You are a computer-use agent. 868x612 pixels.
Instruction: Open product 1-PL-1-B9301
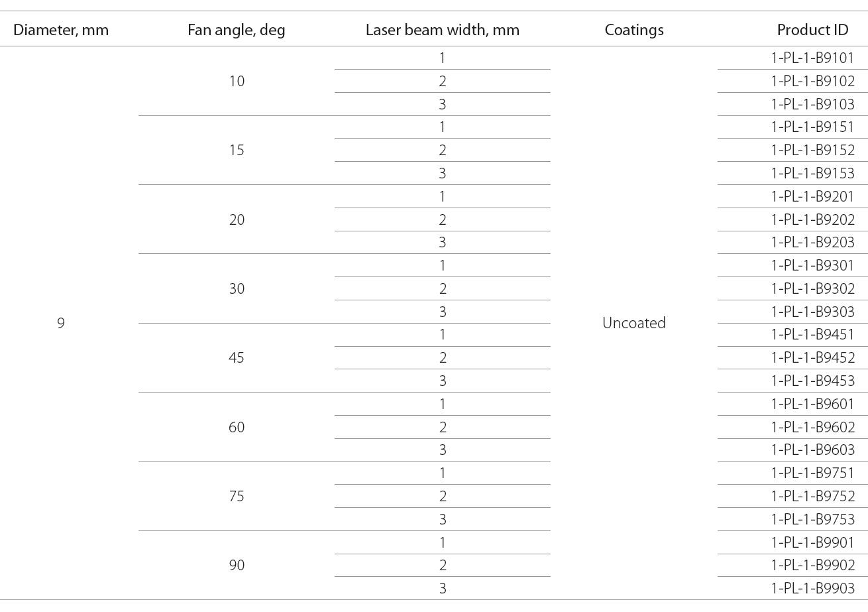813,265
